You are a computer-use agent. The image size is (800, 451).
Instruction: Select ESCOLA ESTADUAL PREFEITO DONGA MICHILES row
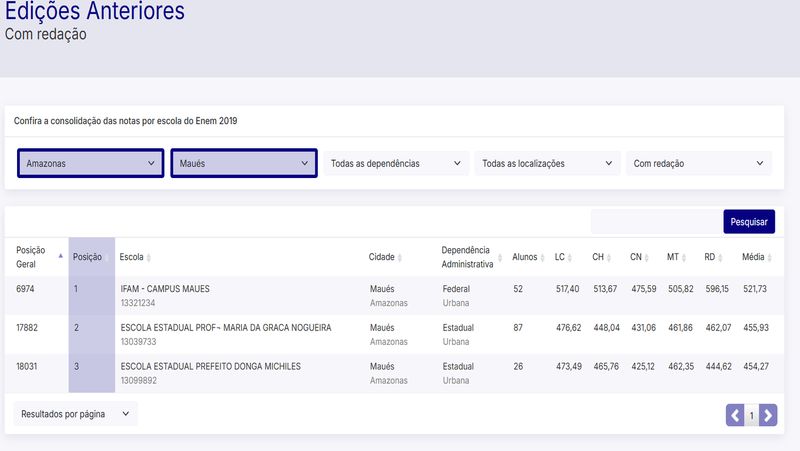210,366
